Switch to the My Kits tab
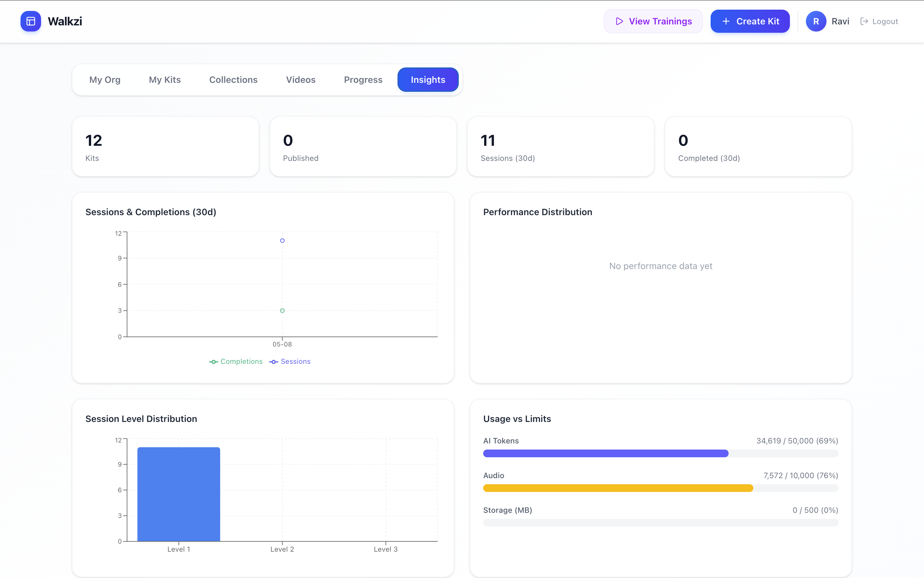Screen dimensions: 924x578 165,80
